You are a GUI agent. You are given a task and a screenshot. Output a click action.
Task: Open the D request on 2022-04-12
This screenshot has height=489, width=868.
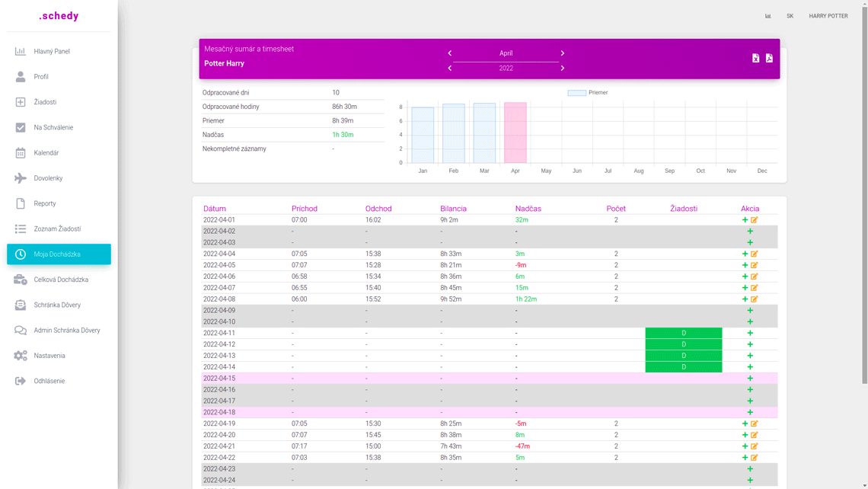[683, 344]
